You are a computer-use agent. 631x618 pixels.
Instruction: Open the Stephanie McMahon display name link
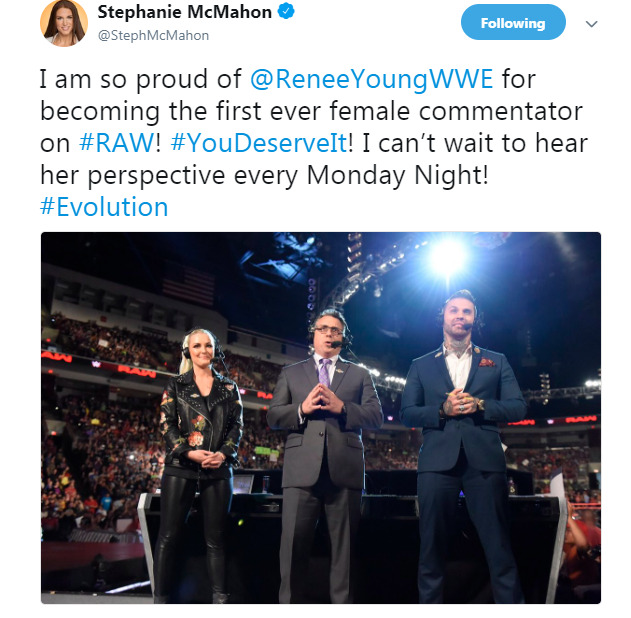184,12
